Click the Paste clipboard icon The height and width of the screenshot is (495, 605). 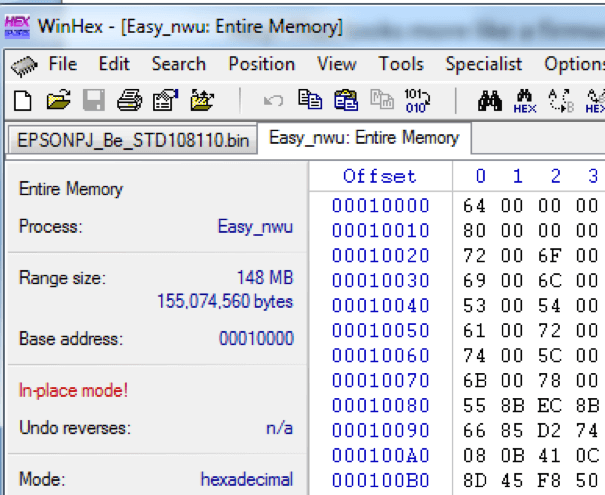point(346,100)
